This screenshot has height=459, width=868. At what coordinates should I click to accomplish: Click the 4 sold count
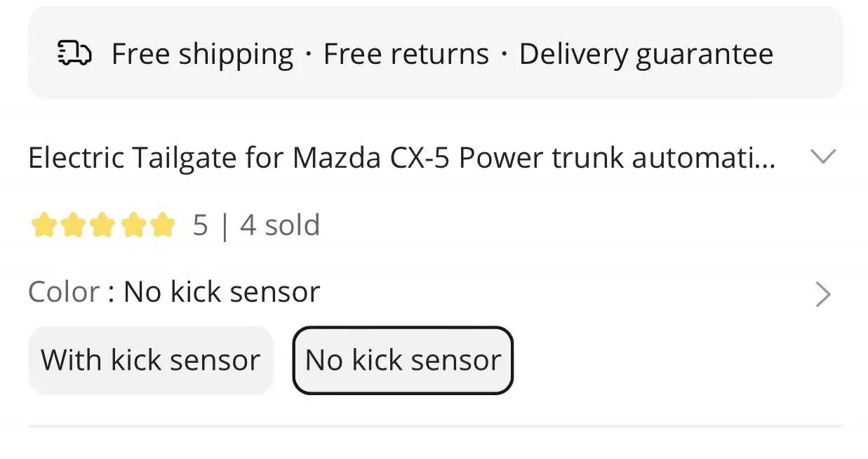(280, 225)
